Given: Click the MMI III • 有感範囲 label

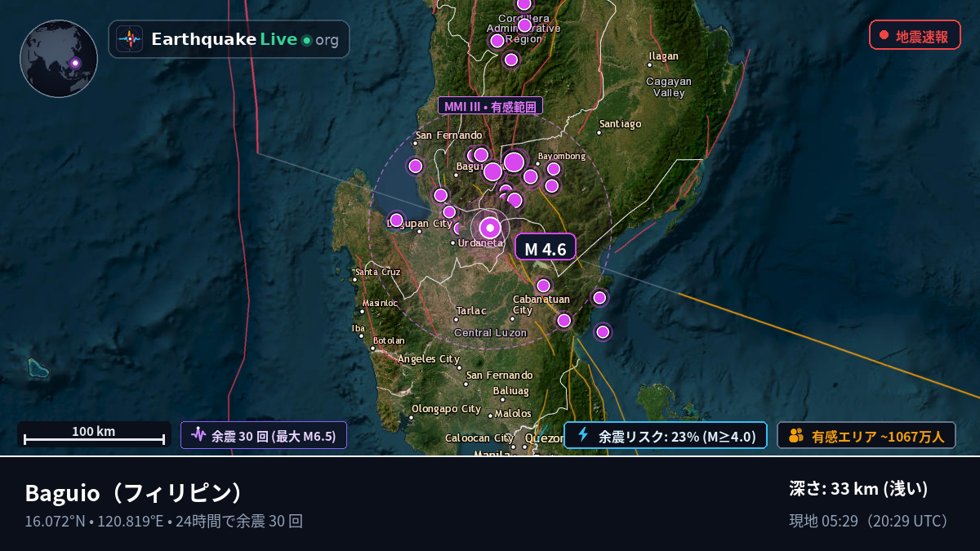Looking at the screenshot, I should [x=490, y=106].
